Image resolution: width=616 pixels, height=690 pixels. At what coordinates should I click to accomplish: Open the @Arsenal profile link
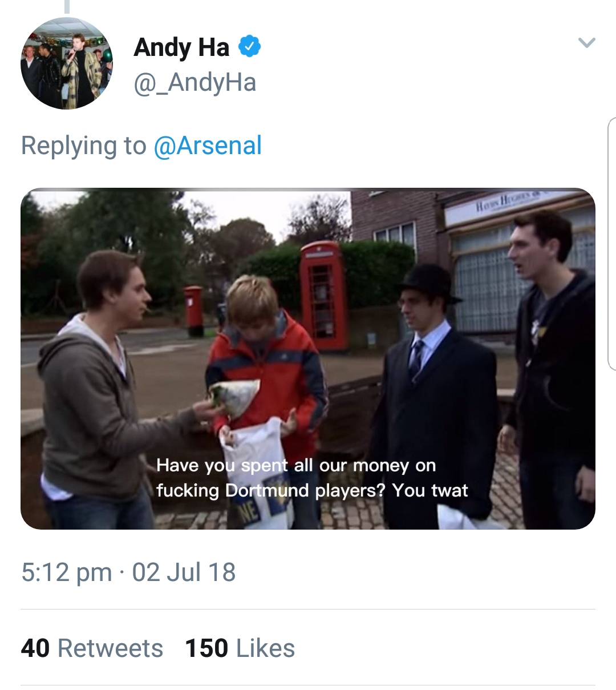point(208,146)
